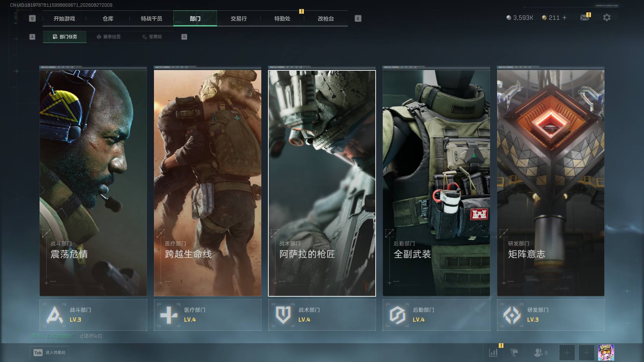Click the Q key hint icon
The image size is (644, 362).
coord(32,18)
